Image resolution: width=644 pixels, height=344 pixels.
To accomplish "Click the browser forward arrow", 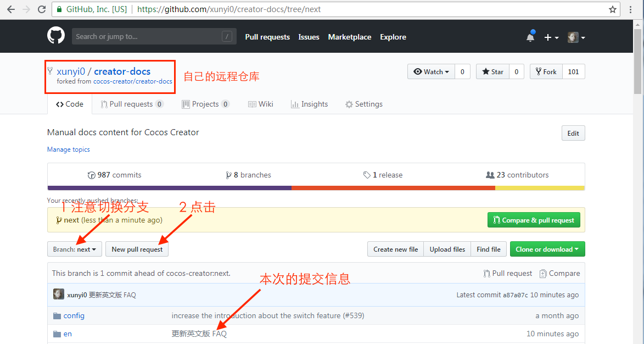I will pos(26,9).
